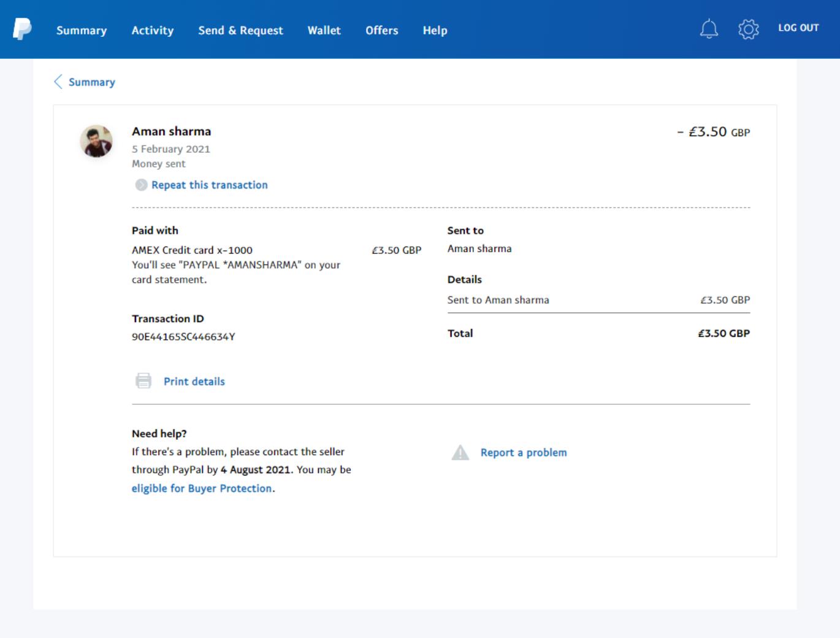This screenshot has height=638, width=840.
Task: Open the settings gear icon
Action: (748, 29)
